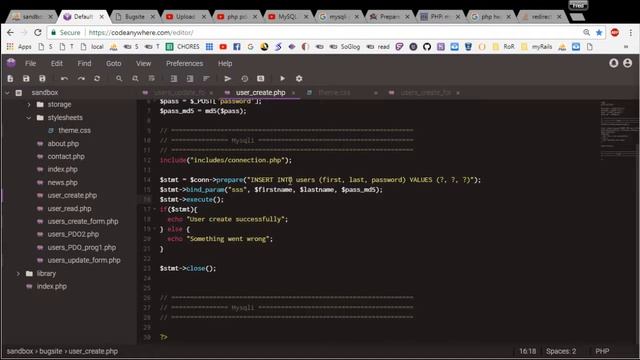
Task: Click the Save file toolbar icon
Action: tap(26, 78)
